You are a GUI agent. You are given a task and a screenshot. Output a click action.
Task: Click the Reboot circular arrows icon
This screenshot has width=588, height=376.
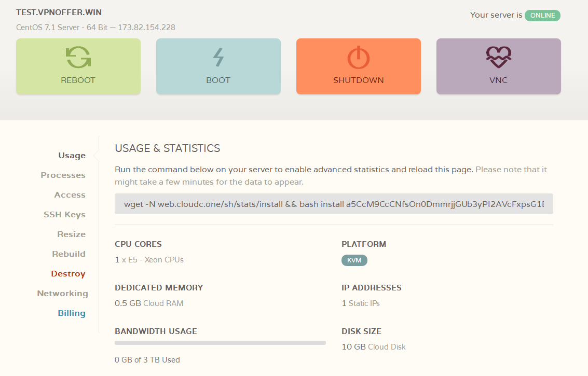tap(78, 58)
